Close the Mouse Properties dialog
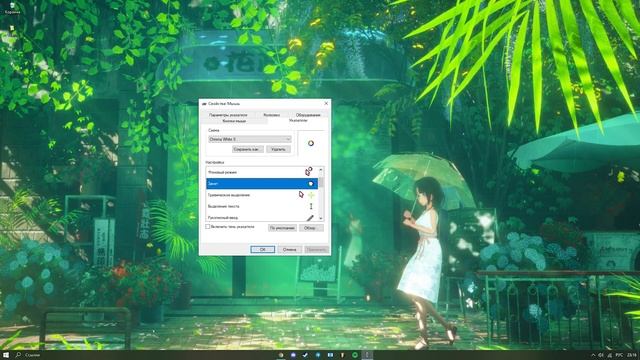The width and height of the screenshot is (640, 360). pyautogui.click(x=326, y=104)
